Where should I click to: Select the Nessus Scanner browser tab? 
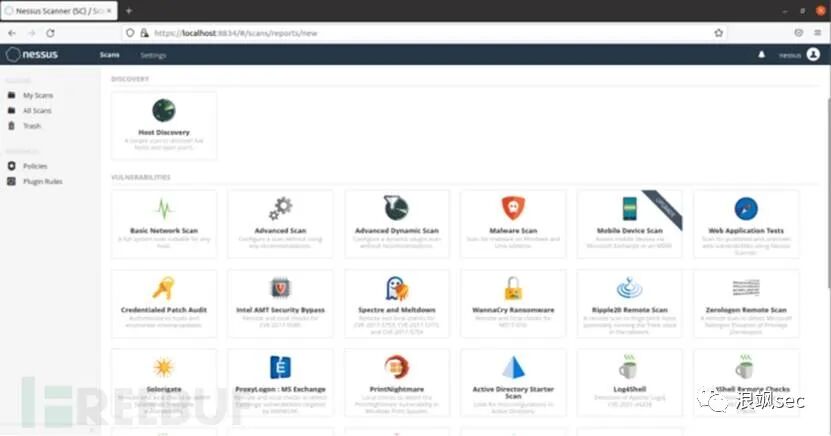tap(59, 11)
